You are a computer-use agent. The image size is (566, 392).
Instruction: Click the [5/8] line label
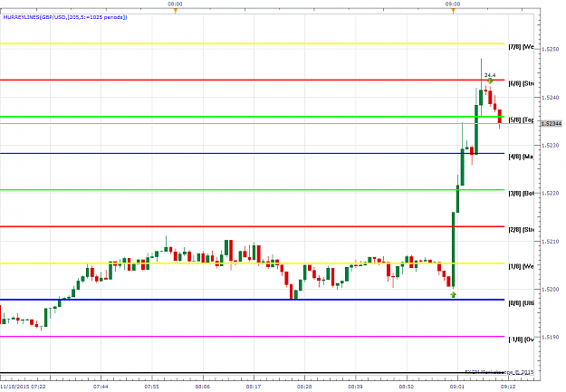tap(521, 120)
